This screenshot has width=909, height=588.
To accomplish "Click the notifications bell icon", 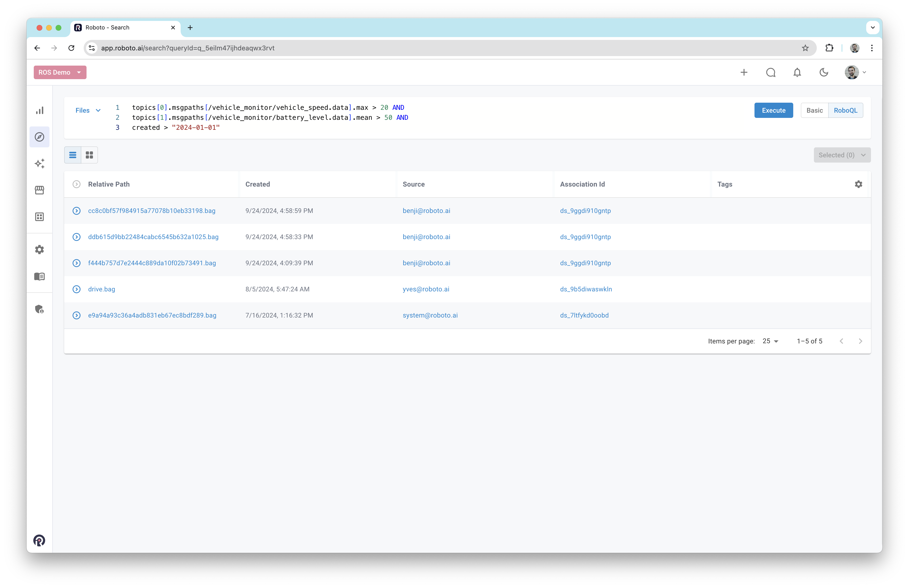I will pos(797,72).
